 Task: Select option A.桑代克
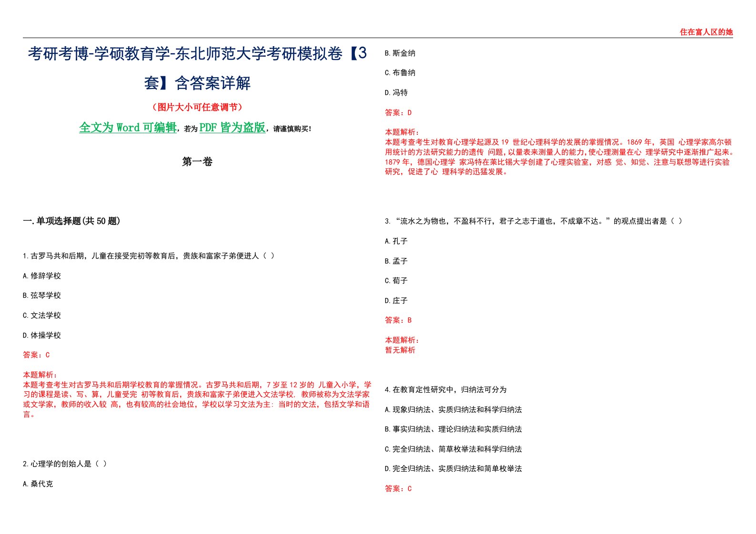pos(38,484)
